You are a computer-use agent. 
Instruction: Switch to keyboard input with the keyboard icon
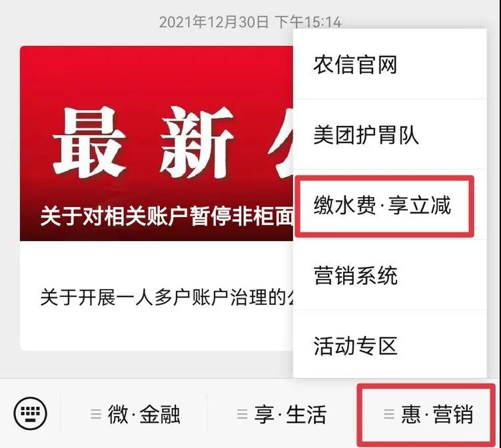(31, 413)
